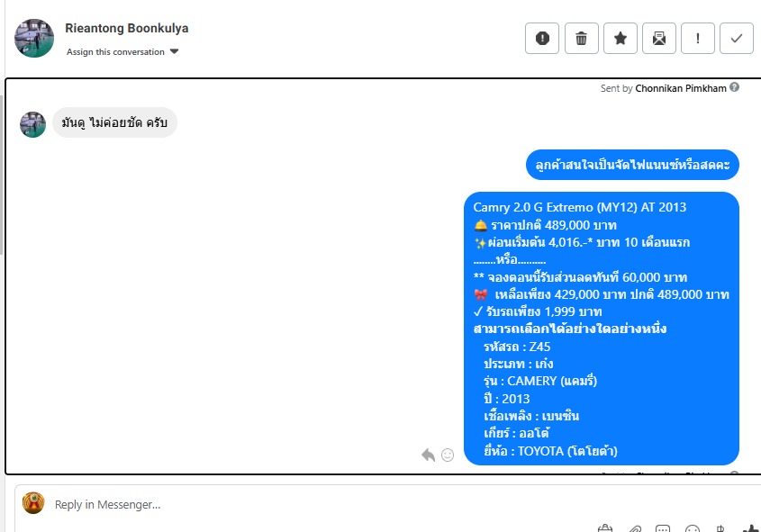Flag conversation as priority with exclamation button
The image size is (761, 532).
click(x=698, y=38)
